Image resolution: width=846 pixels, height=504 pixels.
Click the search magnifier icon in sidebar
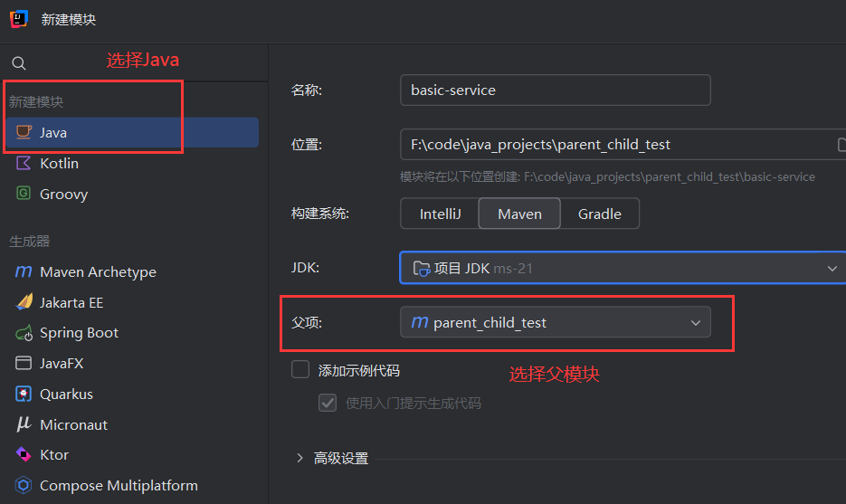[x=19, y=63]
